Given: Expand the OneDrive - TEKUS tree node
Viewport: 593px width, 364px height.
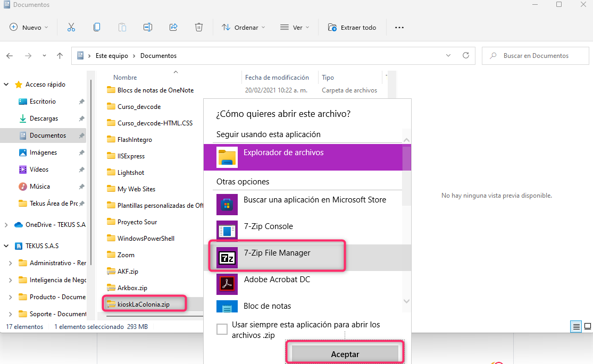Looking at the screenshot, I should click(x=6, y=225).
